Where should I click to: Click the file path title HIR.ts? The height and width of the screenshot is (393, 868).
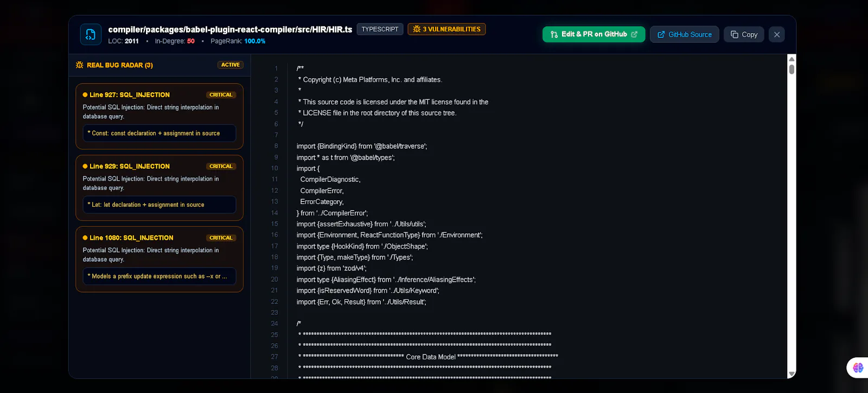(230, 29)
